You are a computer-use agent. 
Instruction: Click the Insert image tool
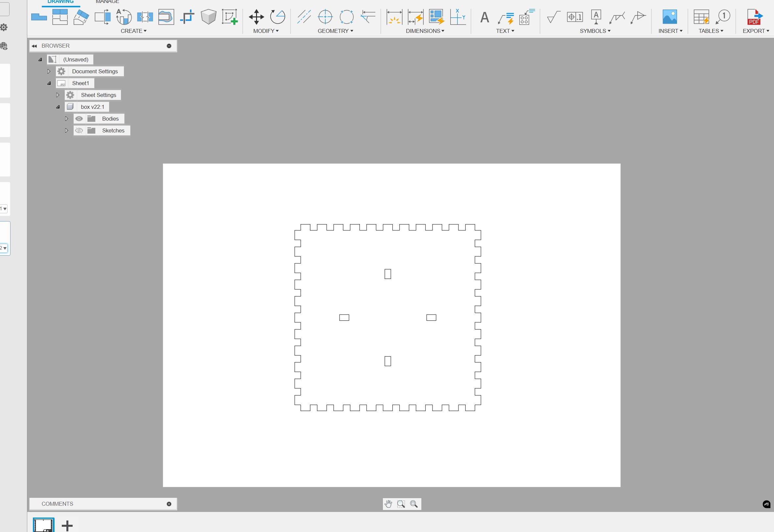(x=669, y=17)
